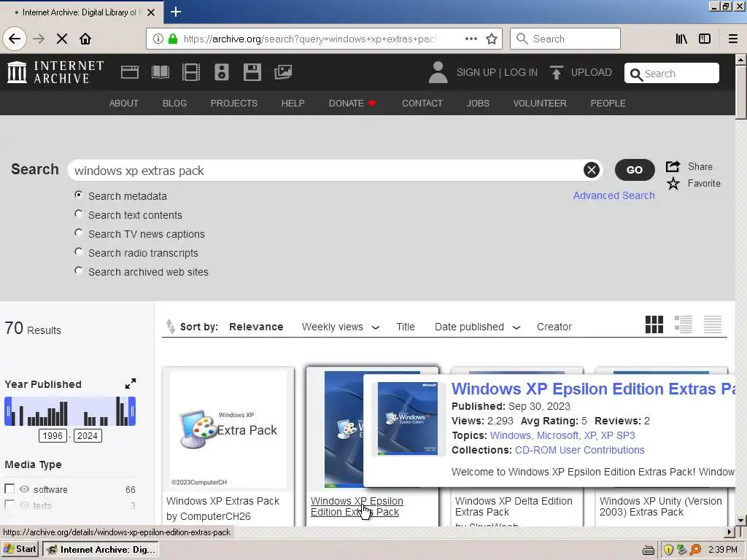The image size is (747, 560).
Task: Click the site information icon in address bar
Action: [x=158, y=39]
